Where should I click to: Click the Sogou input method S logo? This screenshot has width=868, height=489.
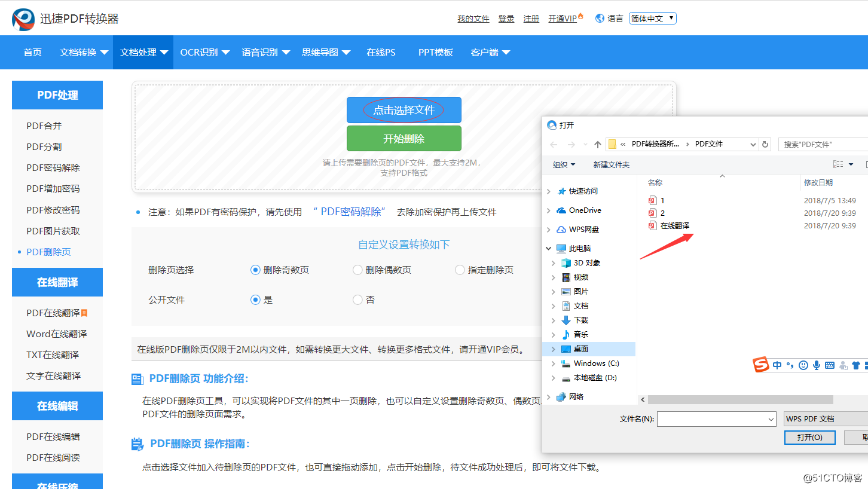(761, 365)
